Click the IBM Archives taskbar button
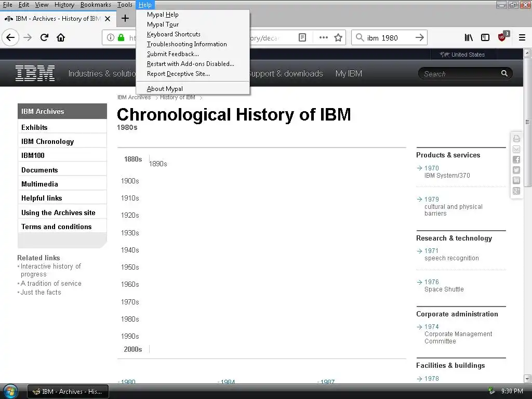The width and height of the screenshot is (532, 399). point(68,391)
